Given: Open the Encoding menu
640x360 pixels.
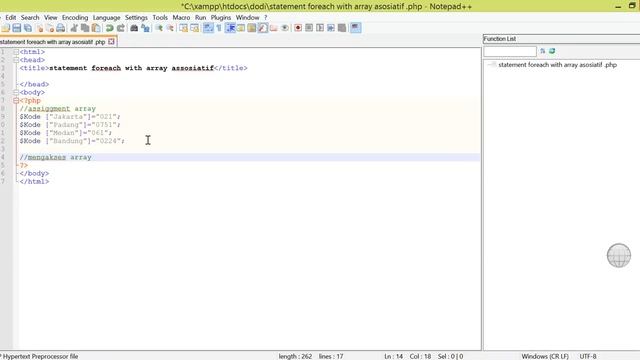Looking at the screenshot, I should point(75,18).
